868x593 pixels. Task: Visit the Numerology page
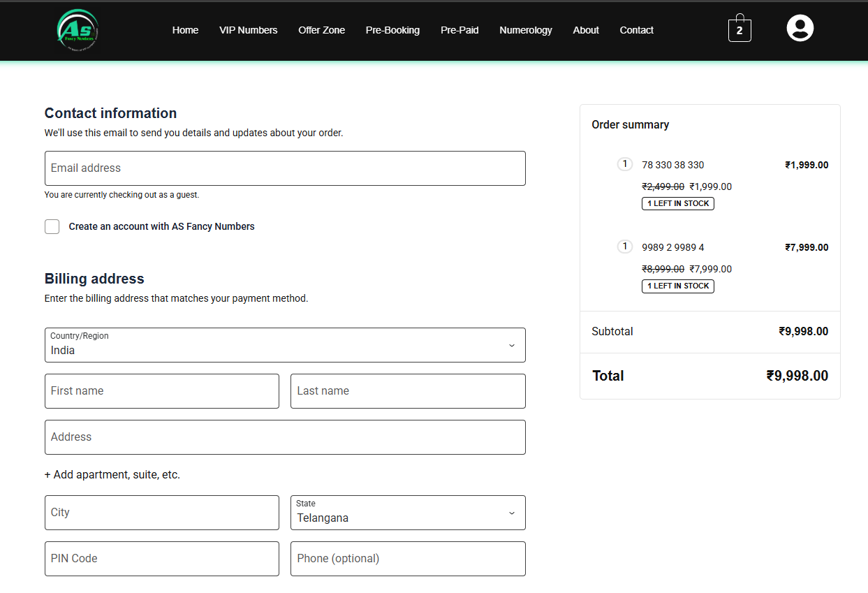click(525, 30)
